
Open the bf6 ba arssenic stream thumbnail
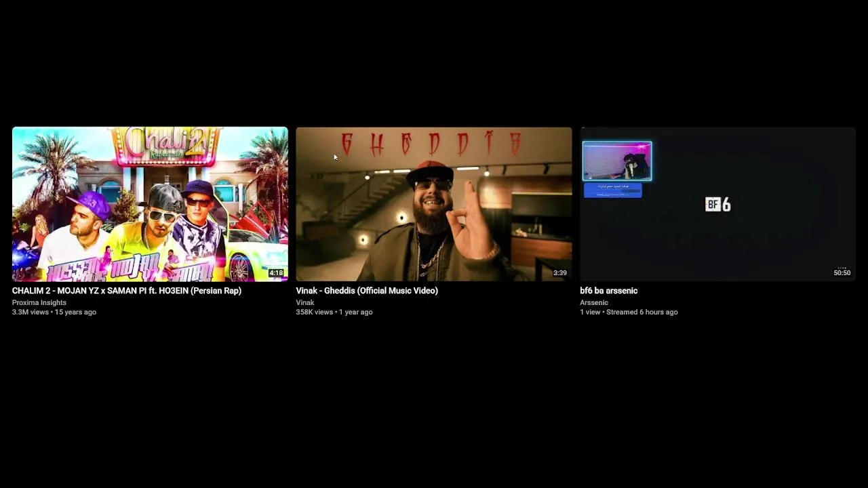click(x=717, y=204)
